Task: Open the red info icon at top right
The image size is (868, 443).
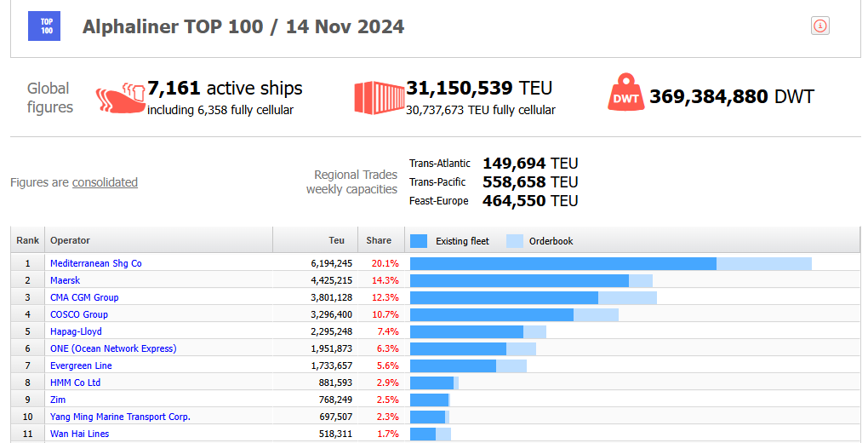Action: (819, 26)
